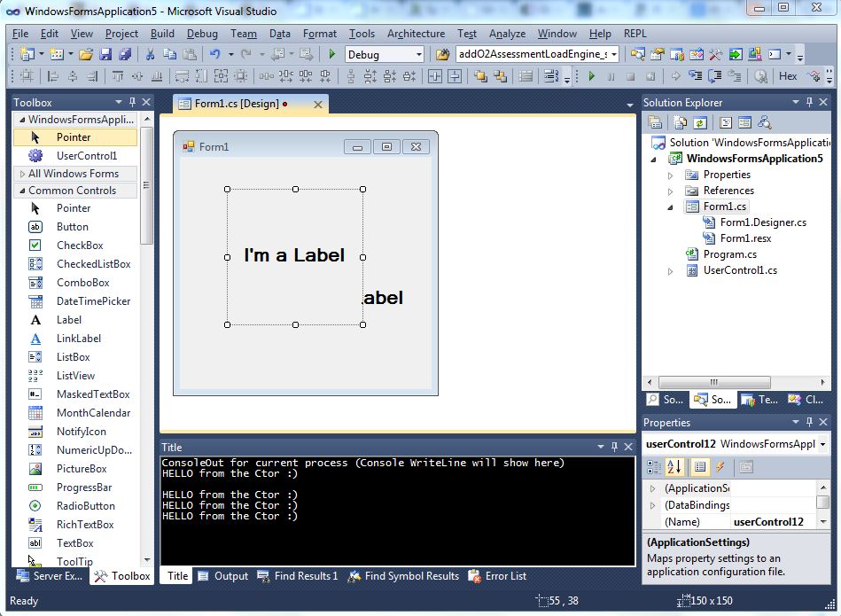Show the Properties list button in Properties panel

(699, 467)
